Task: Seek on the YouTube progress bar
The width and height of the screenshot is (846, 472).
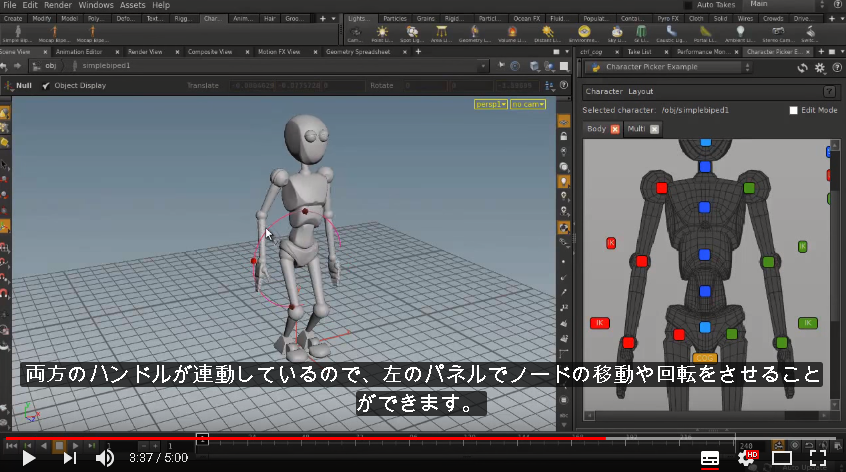Action: (423, 439)
